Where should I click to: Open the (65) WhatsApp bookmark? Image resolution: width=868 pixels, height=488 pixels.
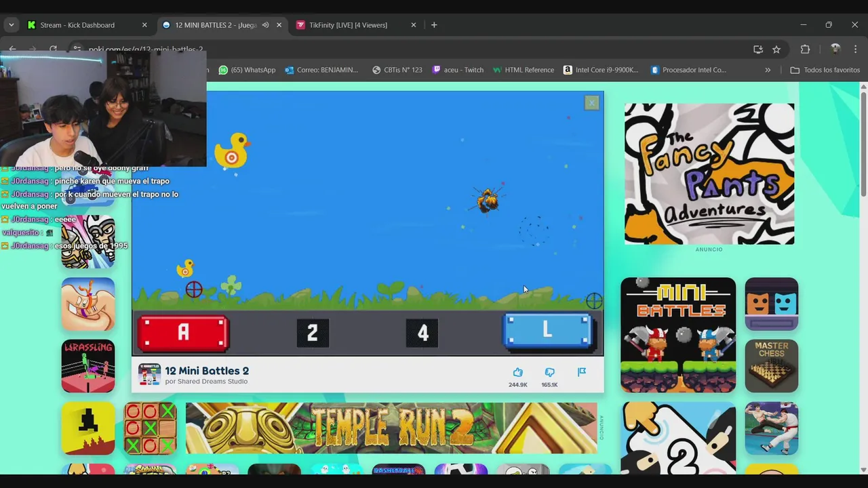(247, 70)
